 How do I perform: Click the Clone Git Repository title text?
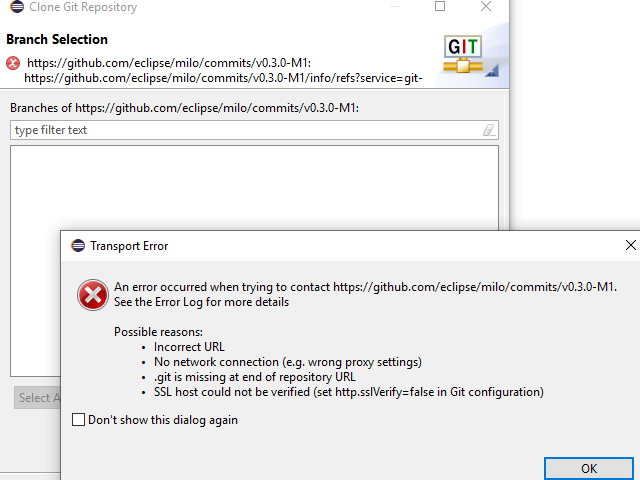[83, 7]
